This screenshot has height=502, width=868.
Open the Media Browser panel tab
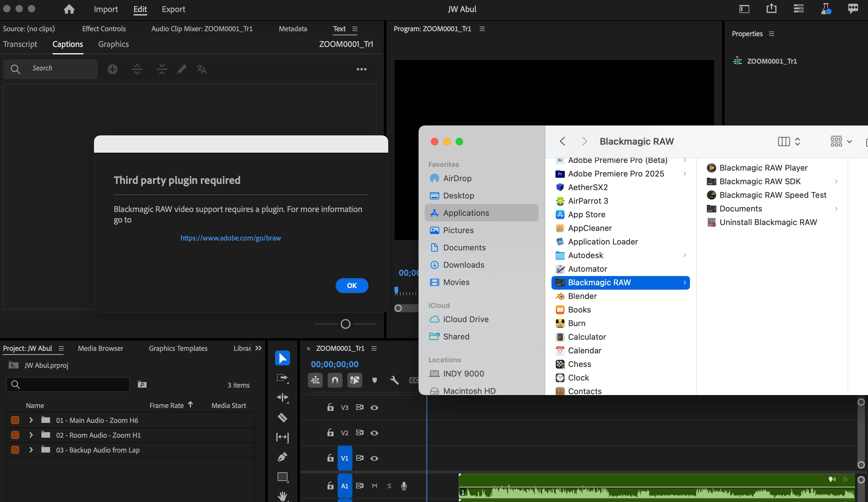tap(100, 348)
